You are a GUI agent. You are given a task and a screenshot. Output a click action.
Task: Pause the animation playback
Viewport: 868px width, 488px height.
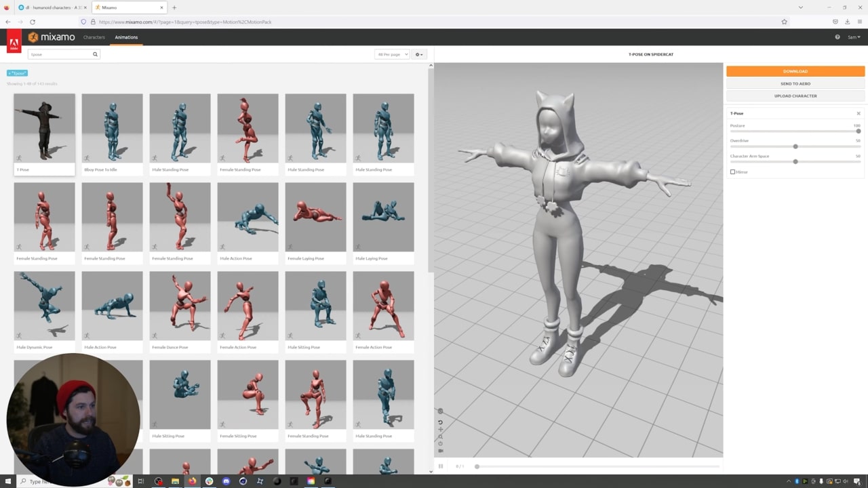click(440, 466)
